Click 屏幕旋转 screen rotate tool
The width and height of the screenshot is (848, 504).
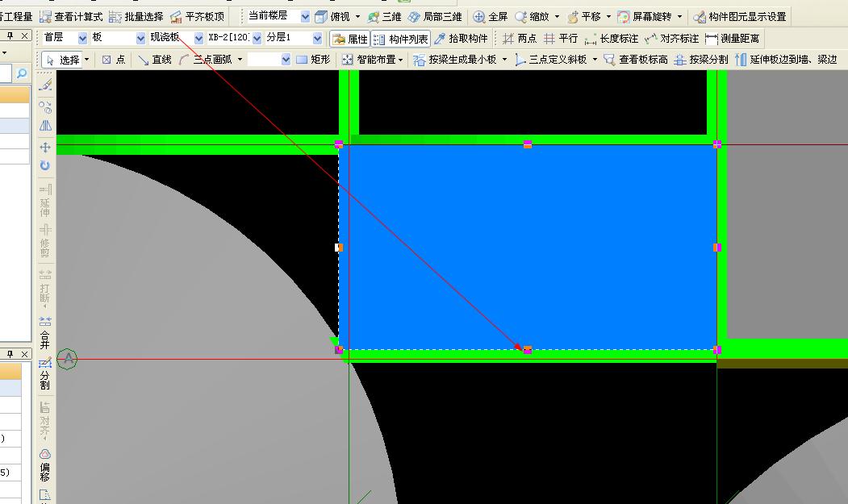point(645,17)
